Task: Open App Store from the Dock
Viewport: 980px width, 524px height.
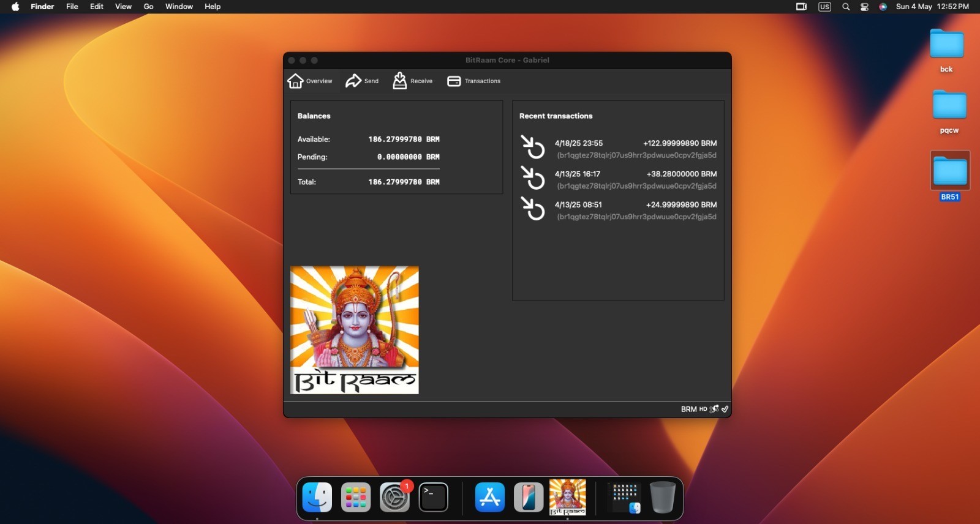Action: [490, 497]
